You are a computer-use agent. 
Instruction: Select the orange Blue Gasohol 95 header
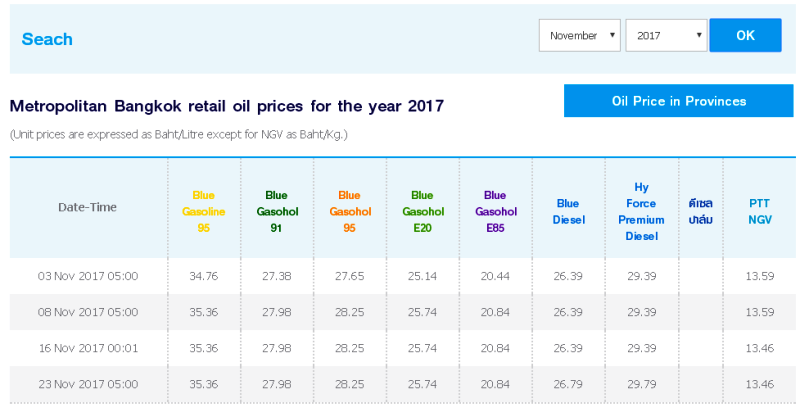click(x=350, y=212)
